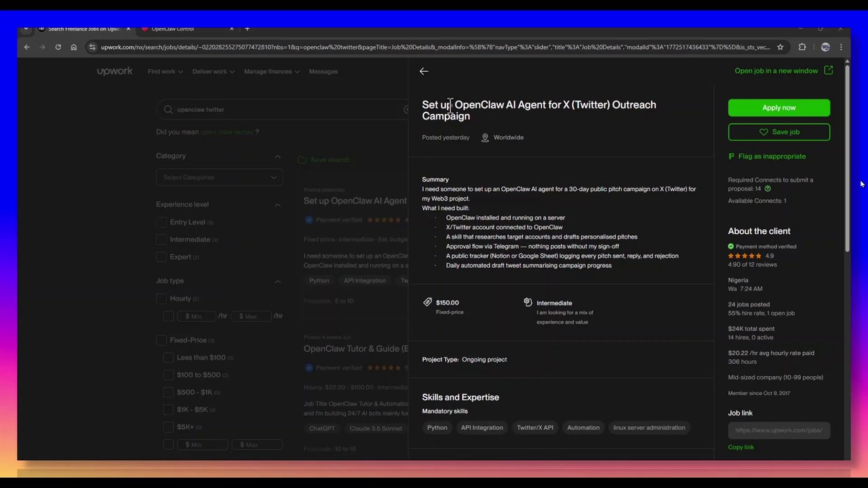Click the location pin icon beside Worldwide
The image size is (868, 488).
click(x=485, y=138)
